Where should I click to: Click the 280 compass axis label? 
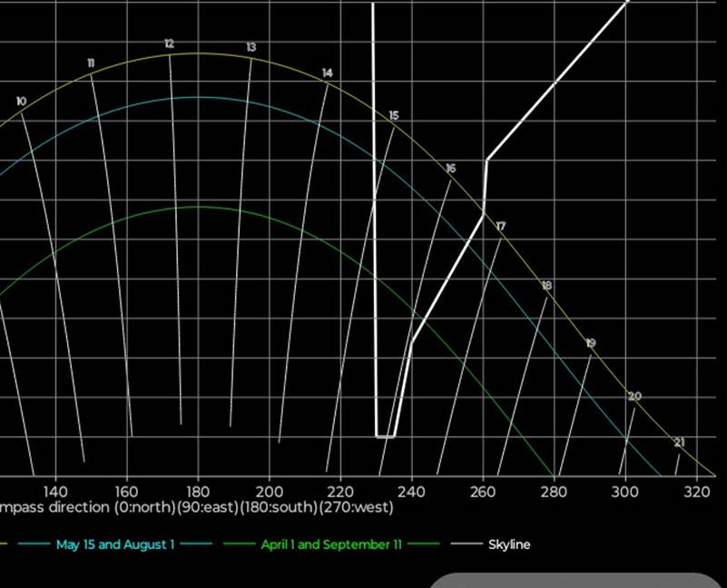pos(554,492)
